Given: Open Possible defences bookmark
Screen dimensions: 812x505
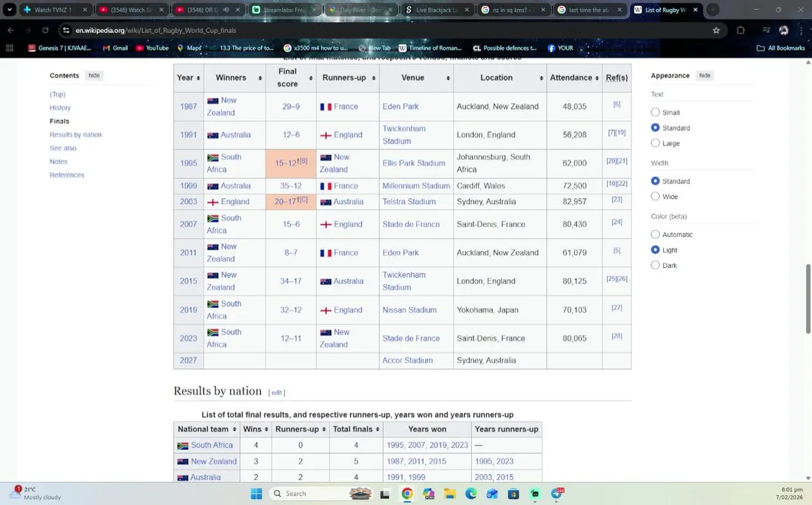Looking at the screenshot, I should 505,48.
